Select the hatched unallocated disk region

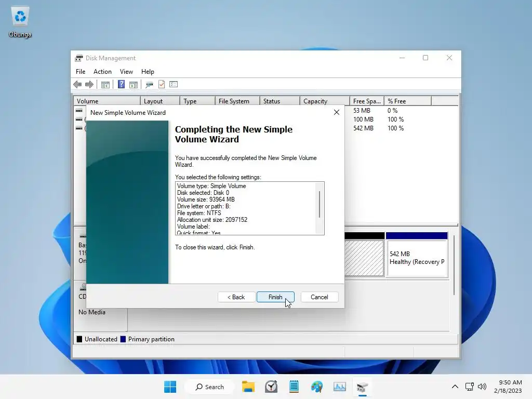pyautogui.click(x=364, y=258)
